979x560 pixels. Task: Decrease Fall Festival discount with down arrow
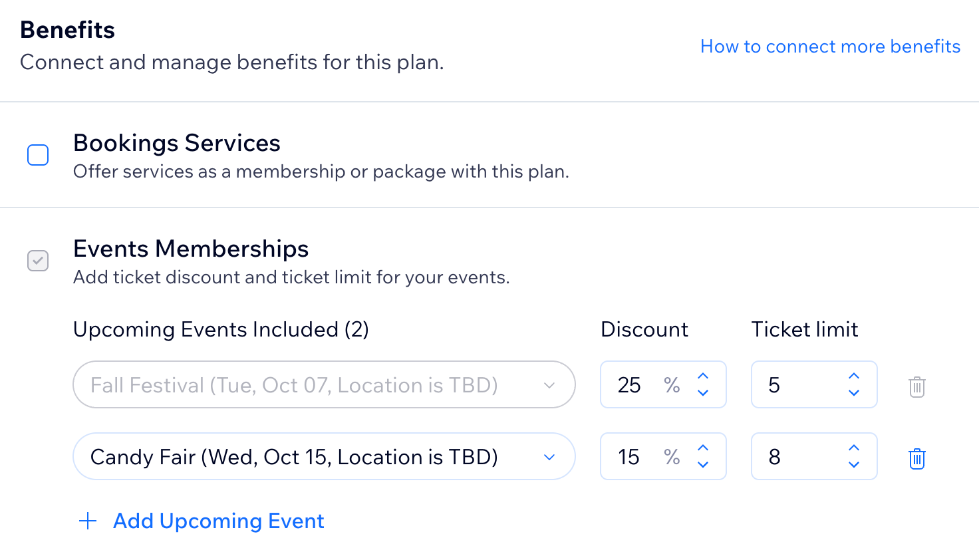pyautogui.click(x=703, y=393)
